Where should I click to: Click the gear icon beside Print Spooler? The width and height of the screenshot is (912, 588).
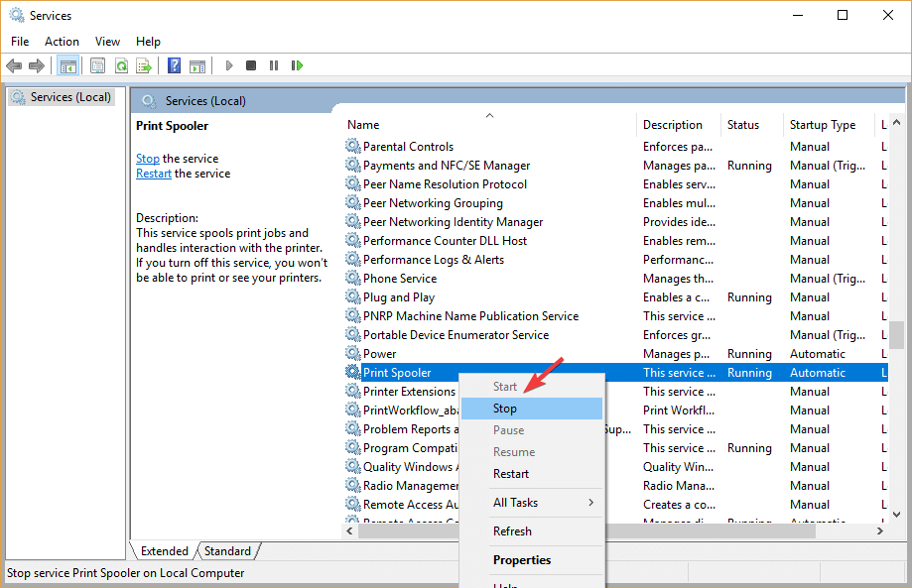tap(352, 371)
